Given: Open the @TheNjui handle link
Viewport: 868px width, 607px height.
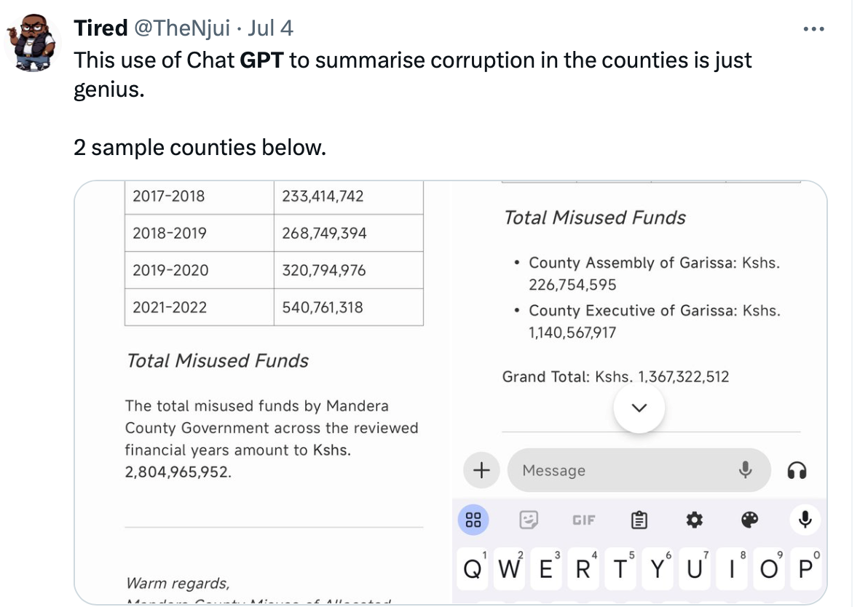Looking at the screenshot, I should [182, 28].
